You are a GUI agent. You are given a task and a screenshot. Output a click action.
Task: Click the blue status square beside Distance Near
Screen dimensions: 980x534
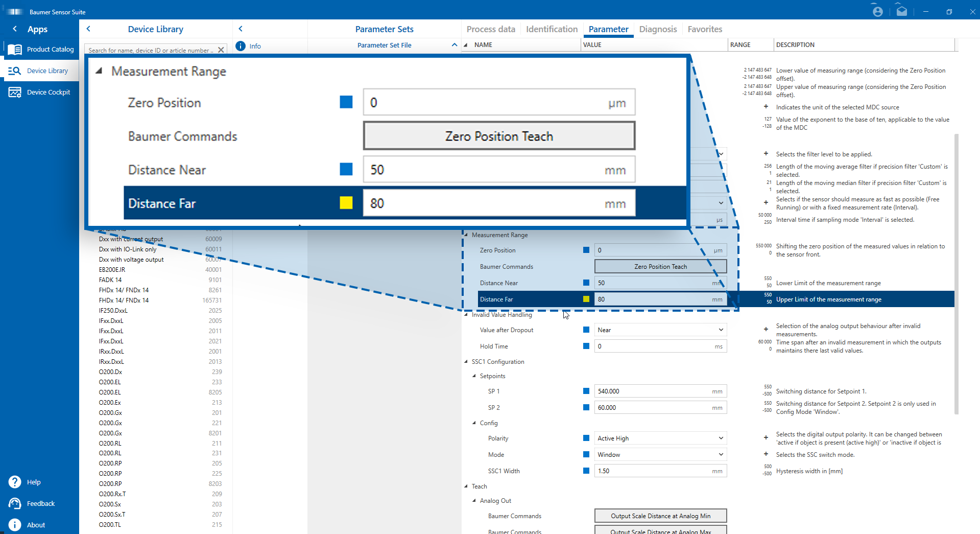[x=586, y=283]
